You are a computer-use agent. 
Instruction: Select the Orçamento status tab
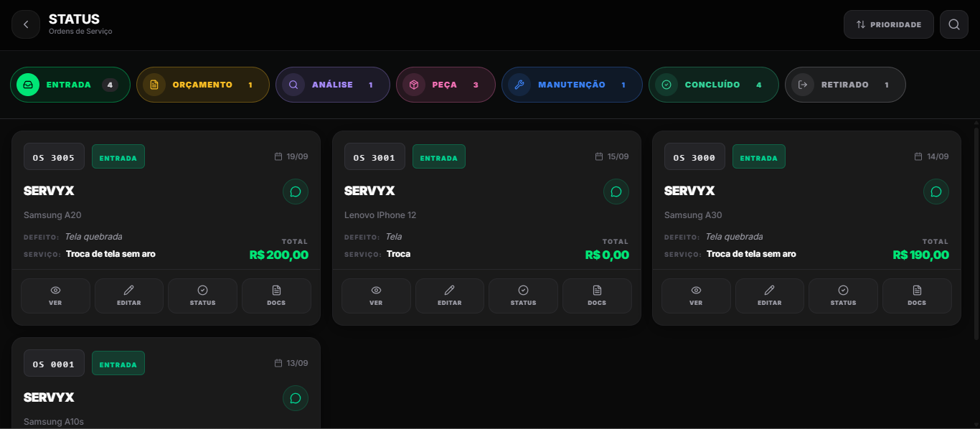[203, 85]
